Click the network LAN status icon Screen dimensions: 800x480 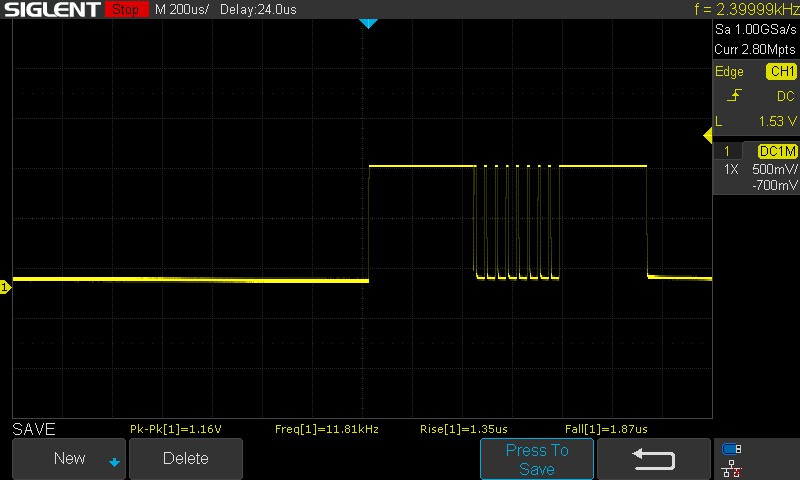[732, 468]
